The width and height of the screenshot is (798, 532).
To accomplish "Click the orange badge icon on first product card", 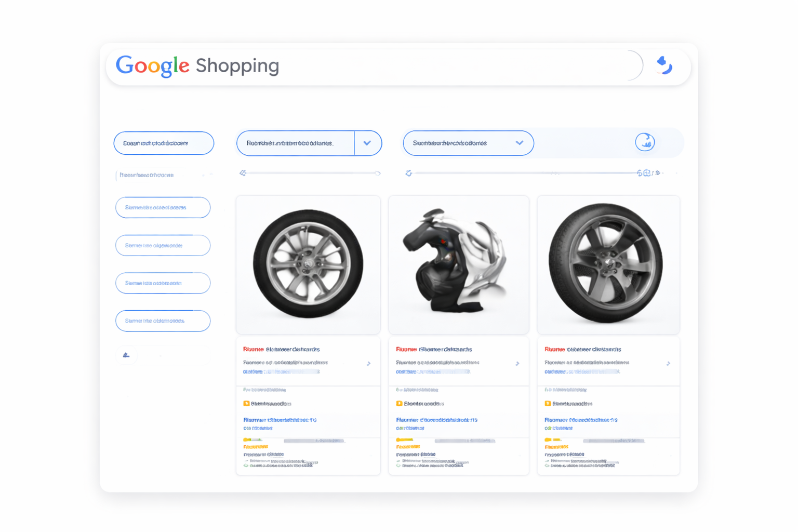I will [x=246, y=404].
